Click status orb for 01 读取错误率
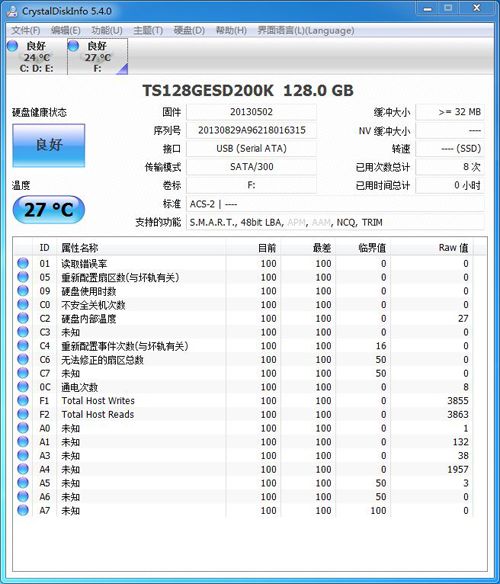500x584 pixels. click(x=23, y=263)
